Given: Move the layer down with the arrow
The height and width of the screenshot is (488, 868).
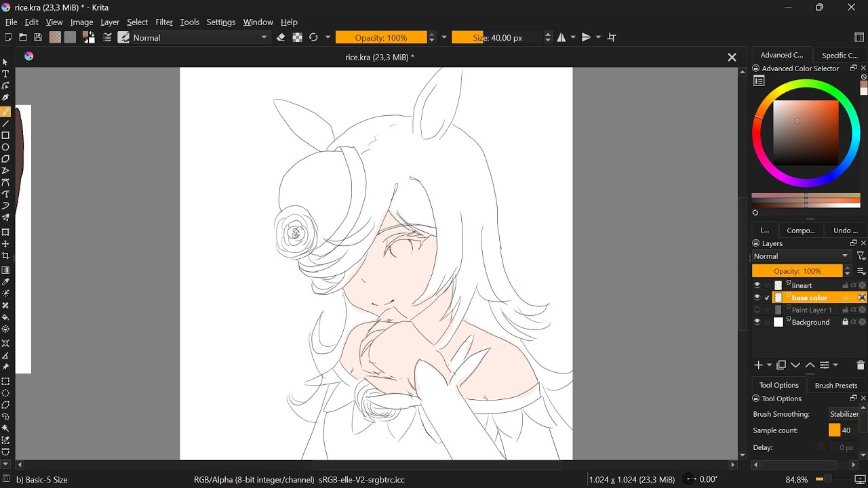Looking at the screenshot, I should coord(795,365).
